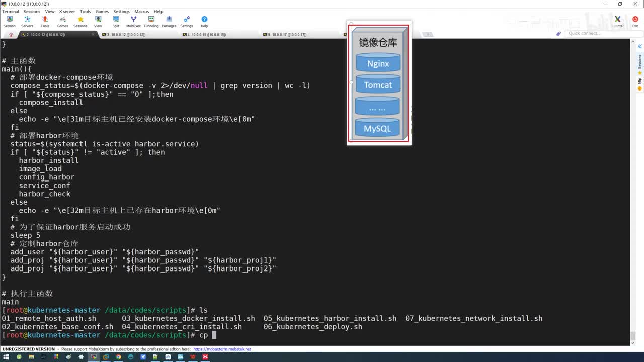The height and width of the screenshot is (362, 644).
Task: Switch to tab 5. 10.0.0.17
Action: 300,35
